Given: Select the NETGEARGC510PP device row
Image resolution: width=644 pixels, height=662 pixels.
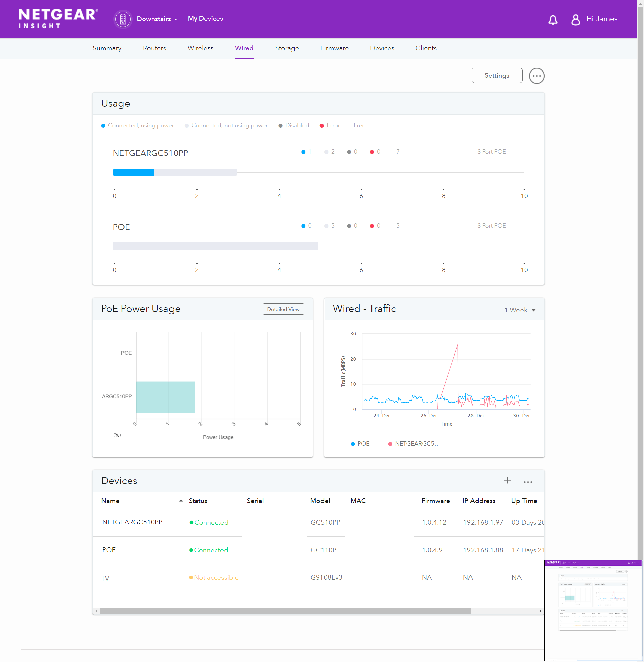Looking at the screenshot, I should pyautogui.click(x=132, y=522).
